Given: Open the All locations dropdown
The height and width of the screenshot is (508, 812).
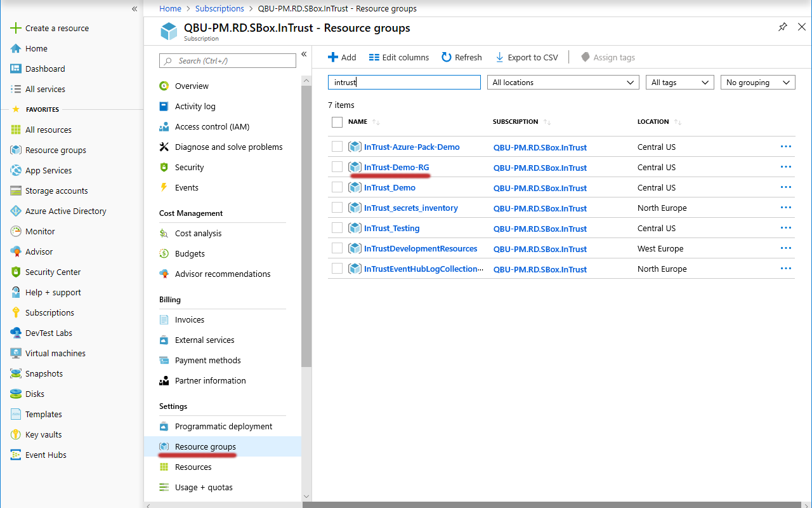Looking at the screenshot, I should (x=563, y=83).
